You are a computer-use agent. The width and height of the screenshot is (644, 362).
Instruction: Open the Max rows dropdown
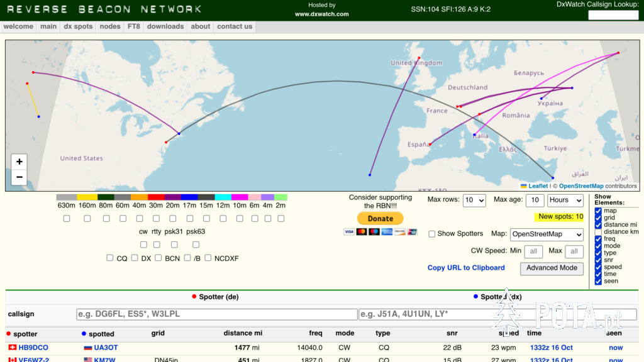click(x=474, y=200)
